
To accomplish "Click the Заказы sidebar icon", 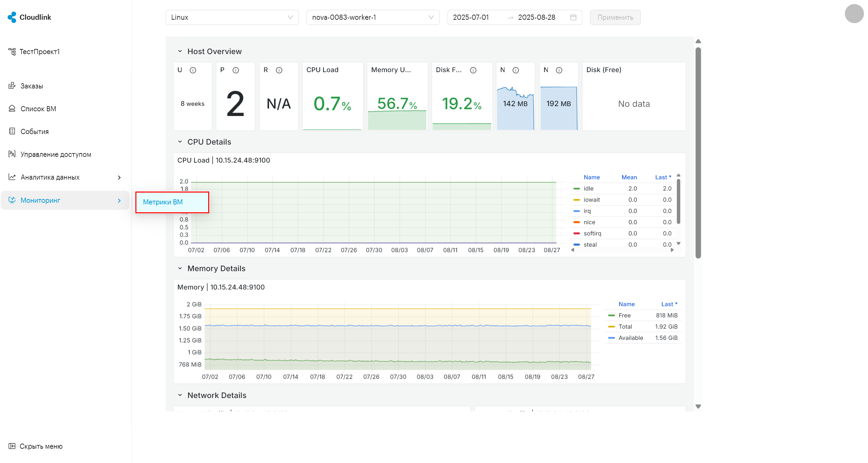I will pos(12,86).
